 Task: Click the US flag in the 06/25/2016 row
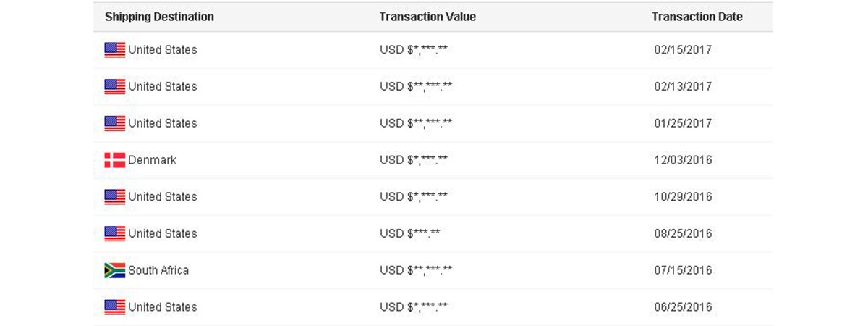pos(114,308)
